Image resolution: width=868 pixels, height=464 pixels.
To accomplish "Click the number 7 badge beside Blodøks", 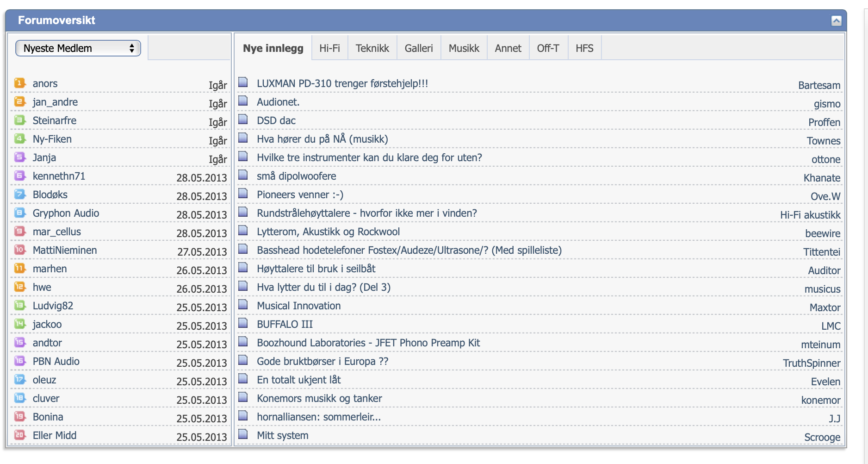I will pyautogui.click(x=19, y=194).
